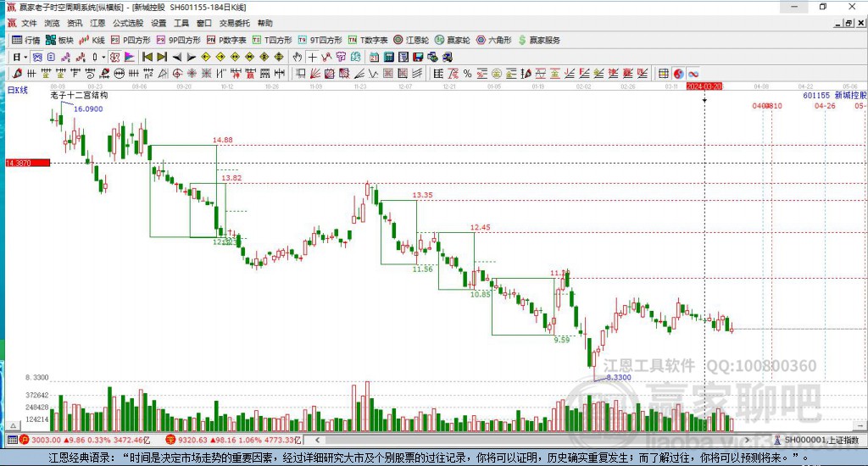The height and width of the screenshot is (466, 868).
Task: Click the truck icon in second toolbar
Action: [x=448, y=57]
